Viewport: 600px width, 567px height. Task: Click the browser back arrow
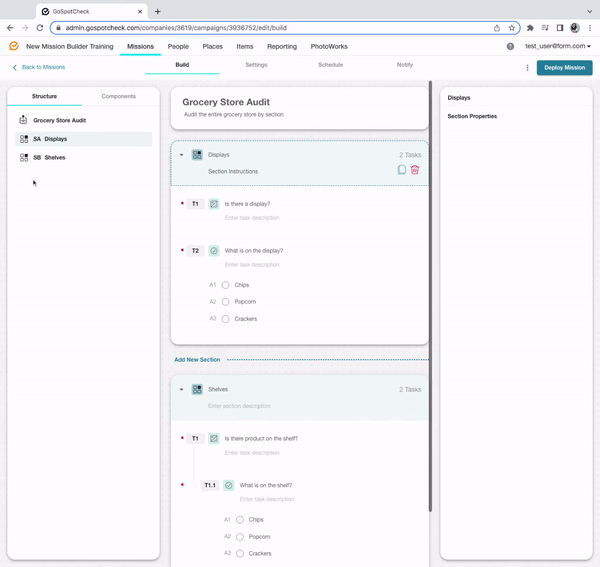[x=10, y=28]
